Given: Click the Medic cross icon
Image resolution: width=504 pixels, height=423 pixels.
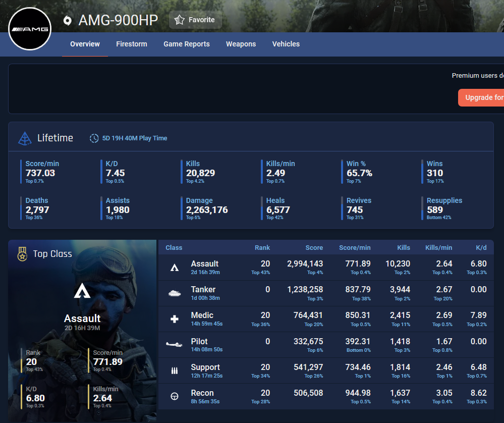Looking at the screenshot, I should (175, 319).
